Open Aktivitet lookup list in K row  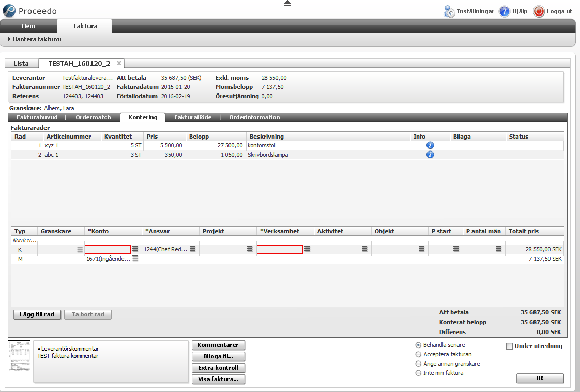pyautogui.click(x=364, y=249)
